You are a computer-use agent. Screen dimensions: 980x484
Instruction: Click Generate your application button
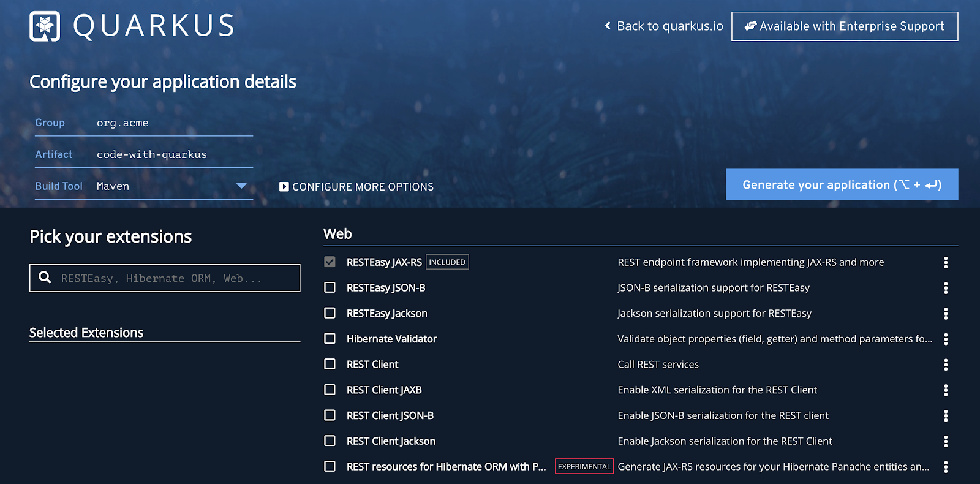coord(842,184)
